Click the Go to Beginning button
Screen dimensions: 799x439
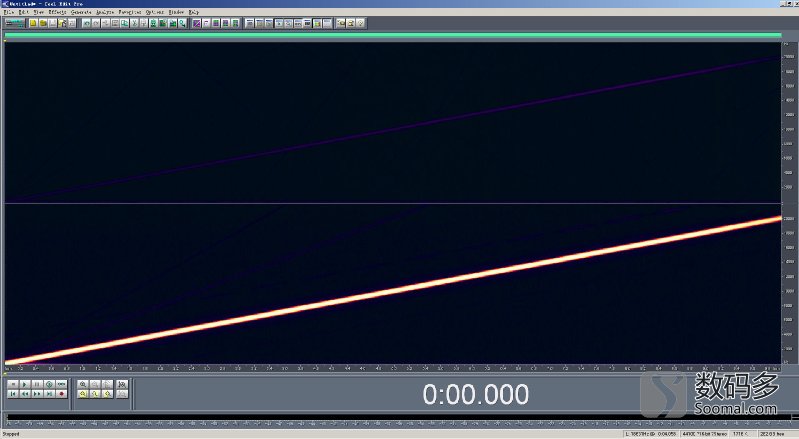tap(12, 394)
